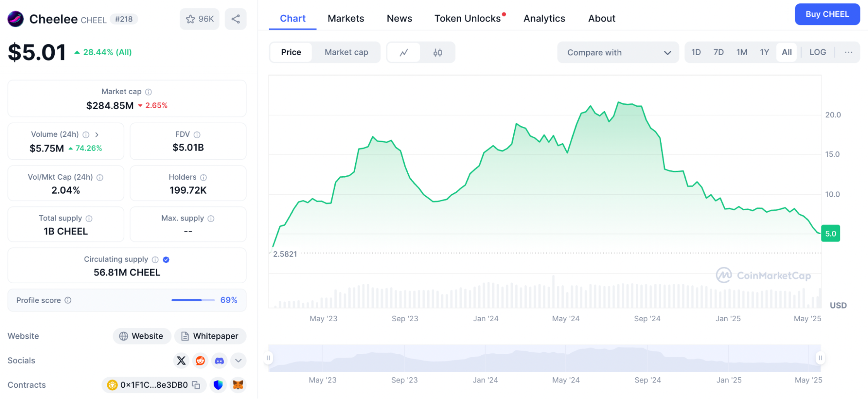
Task: Click the 2.5821 low price label
Action: (x=285, y=254)
